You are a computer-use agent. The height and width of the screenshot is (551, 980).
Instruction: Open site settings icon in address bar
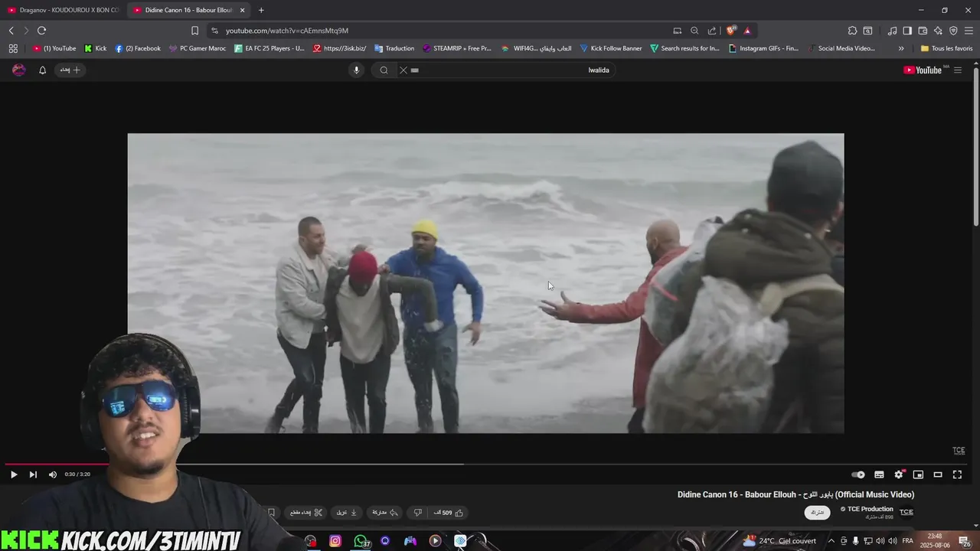pyautogui.click(x=215, y=31)
